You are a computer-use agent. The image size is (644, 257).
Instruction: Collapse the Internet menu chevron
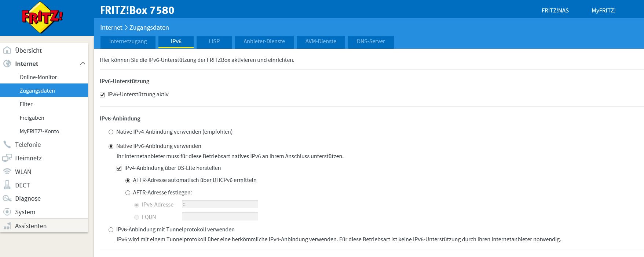click(x=83, y=64)
